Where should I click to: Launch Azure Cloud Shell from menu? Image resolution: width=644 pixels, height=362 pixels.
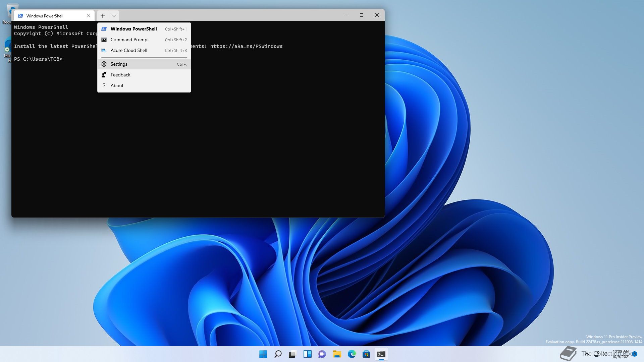tap(144, 50)
